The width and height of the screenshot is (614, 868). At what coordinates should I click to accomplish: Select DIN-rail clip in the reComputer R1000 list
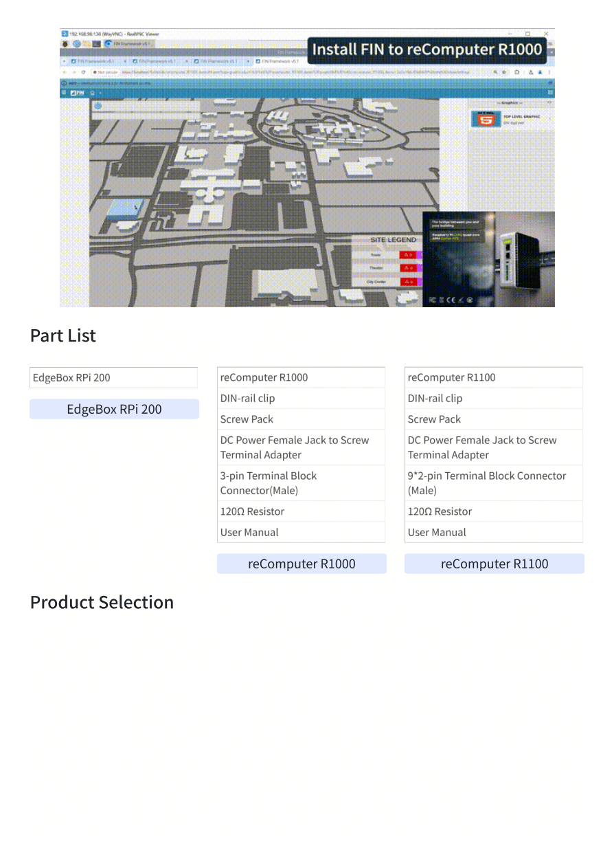click(302, 399)
